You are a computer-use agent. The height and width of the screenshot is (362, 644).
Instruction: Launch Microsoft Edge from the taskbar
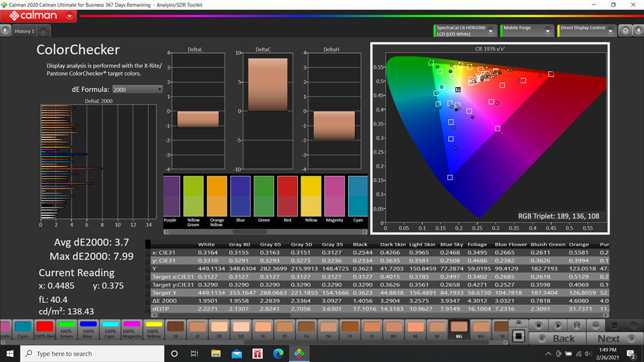(278, 354)
